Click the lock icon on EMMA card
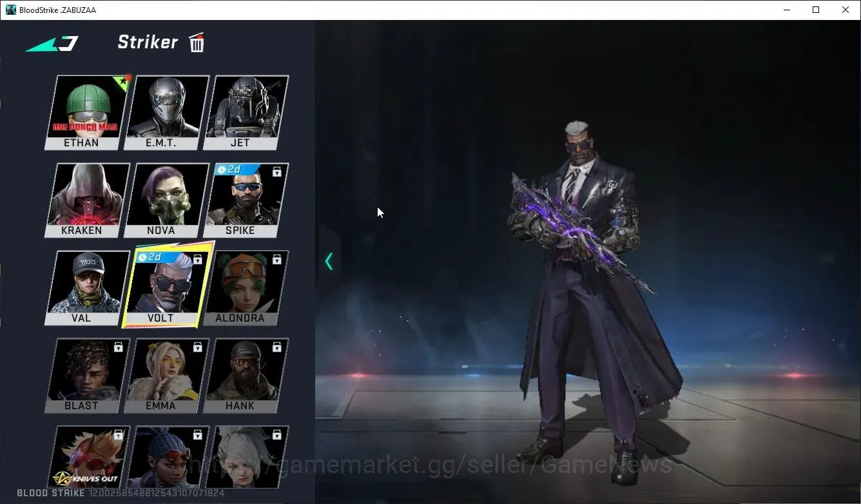This screenshot has width=861, height=504. tap(197, 347)
